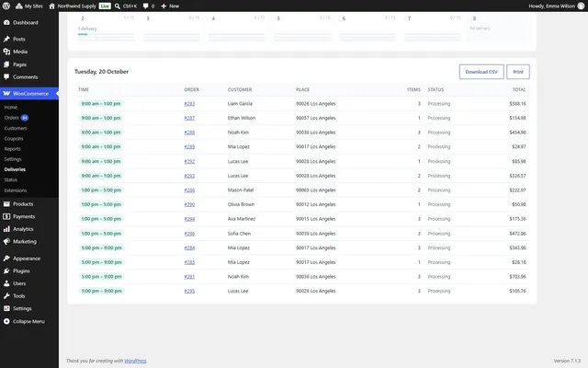Click the user avatar in admin bar
The image size is (588, 368).
[581, 6]
